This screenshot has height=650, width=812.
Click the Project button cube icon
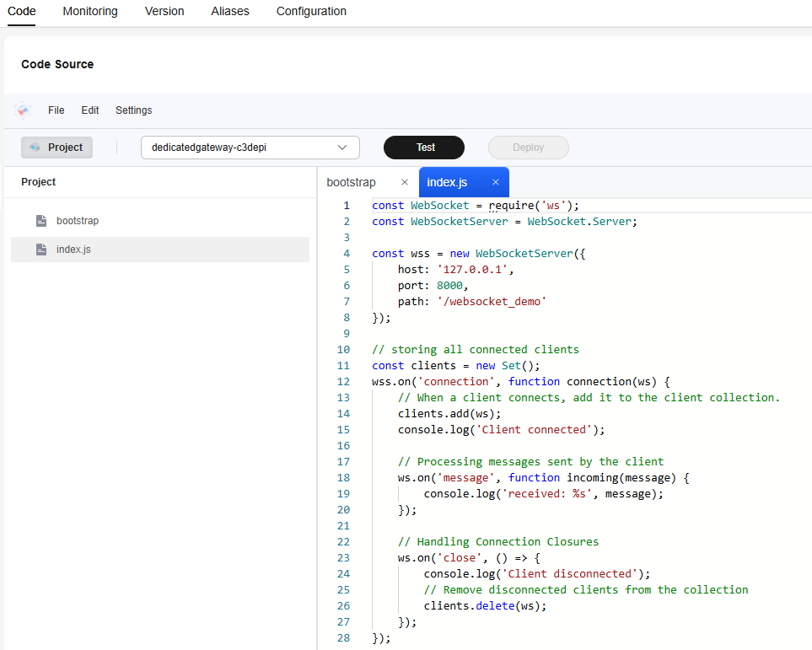coord(35,147)
